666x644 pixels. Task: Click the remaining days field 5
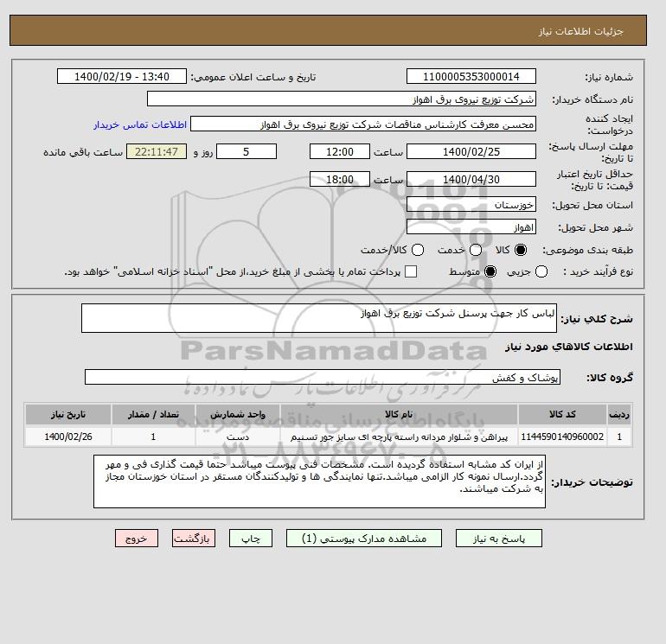tap(247, 151)
